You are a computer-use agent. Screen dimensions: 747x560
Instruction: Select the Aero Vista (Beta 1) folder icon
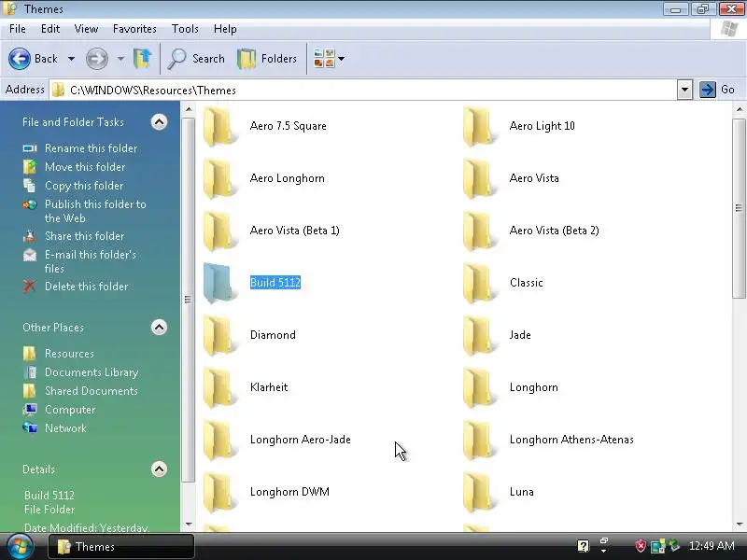pos(219,231)
